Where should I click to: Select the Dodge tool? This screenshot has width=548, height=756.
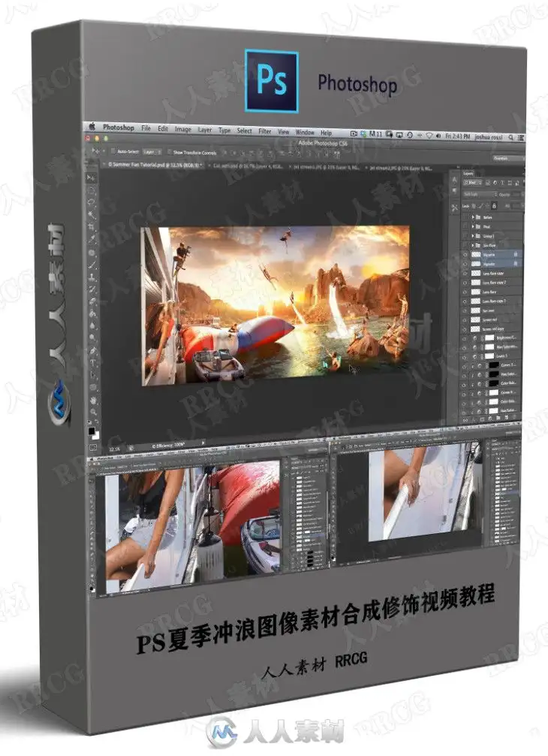91,337
